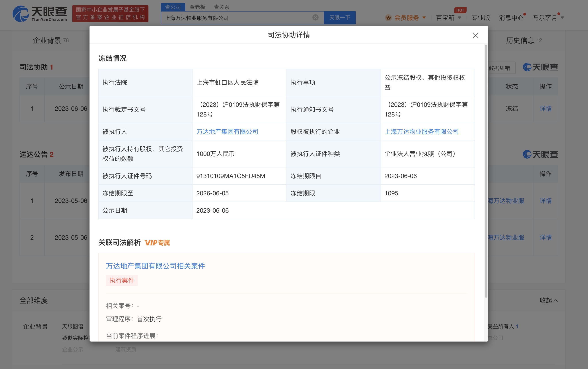This screenshot has width=588, height=369.
Task: Click the 国家中小企业发展子基金 red badge
Action: tap(110, 14)
